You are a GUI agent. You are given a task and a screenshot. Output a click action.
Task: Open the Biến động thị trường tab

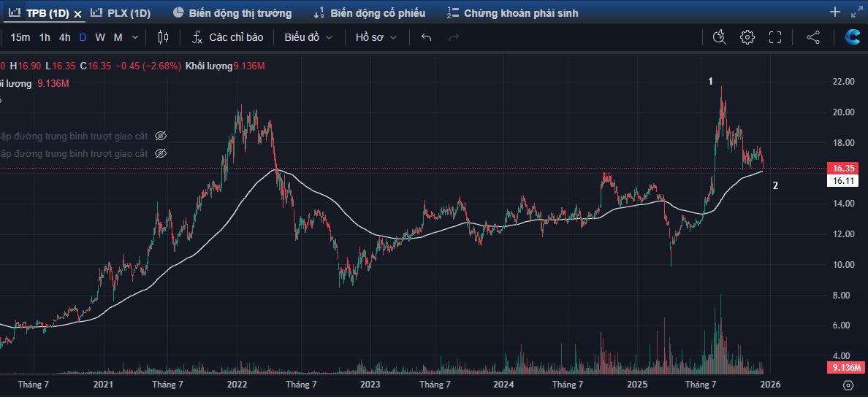click(232, 13)
